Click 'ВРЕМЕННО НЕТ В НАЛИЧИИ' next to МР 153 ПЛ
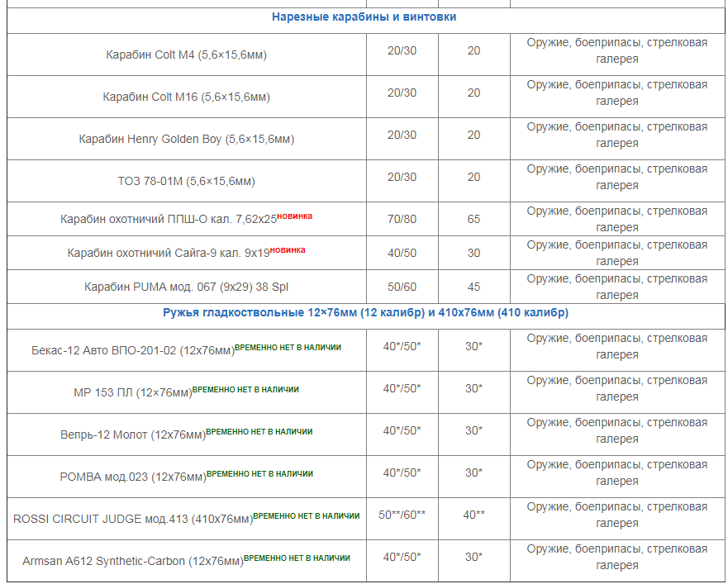728x584 pixels. coord(245,390)
